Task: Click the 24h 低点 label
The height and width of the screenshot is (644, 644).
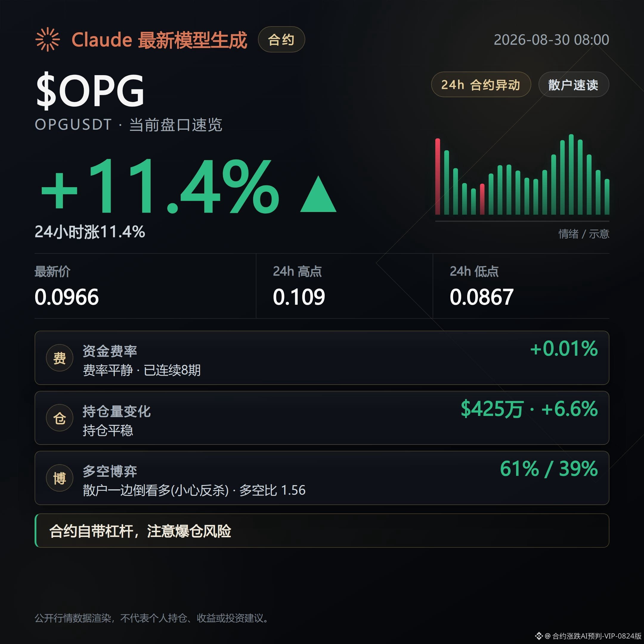Action: 474,272
